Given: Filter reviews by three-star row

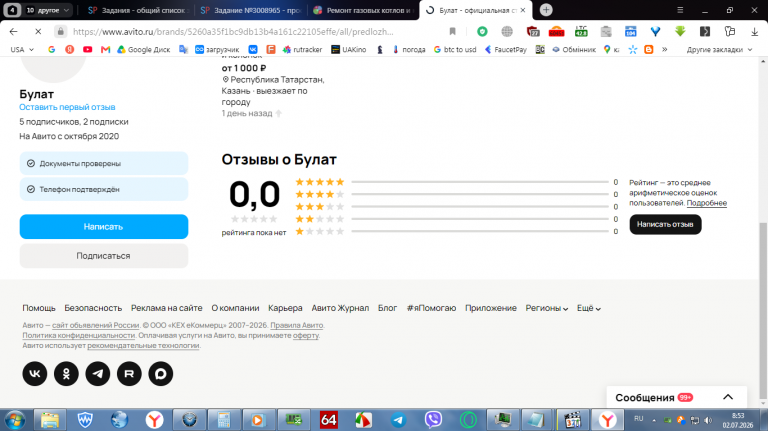Looking at the screenshot, I should tap(456, 207).
